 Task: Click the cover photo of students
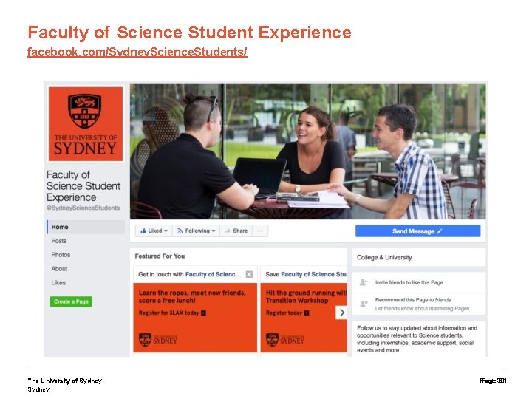(308, 151)
